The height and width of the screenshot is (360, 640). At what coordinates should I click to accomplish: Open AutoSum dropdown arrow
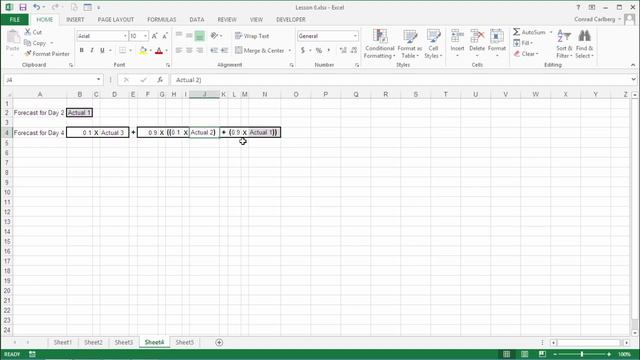[x=551, y=32]
